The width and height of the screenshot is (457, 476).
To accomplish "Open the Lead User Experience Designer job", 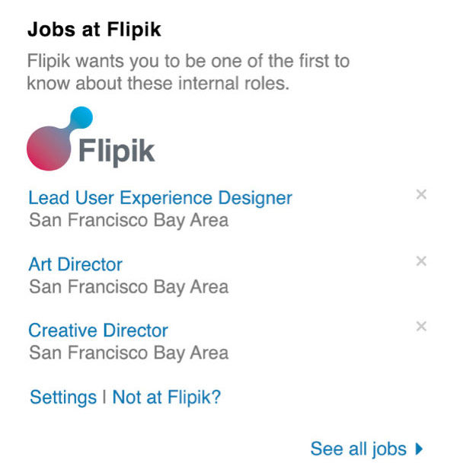I will 160,198.
